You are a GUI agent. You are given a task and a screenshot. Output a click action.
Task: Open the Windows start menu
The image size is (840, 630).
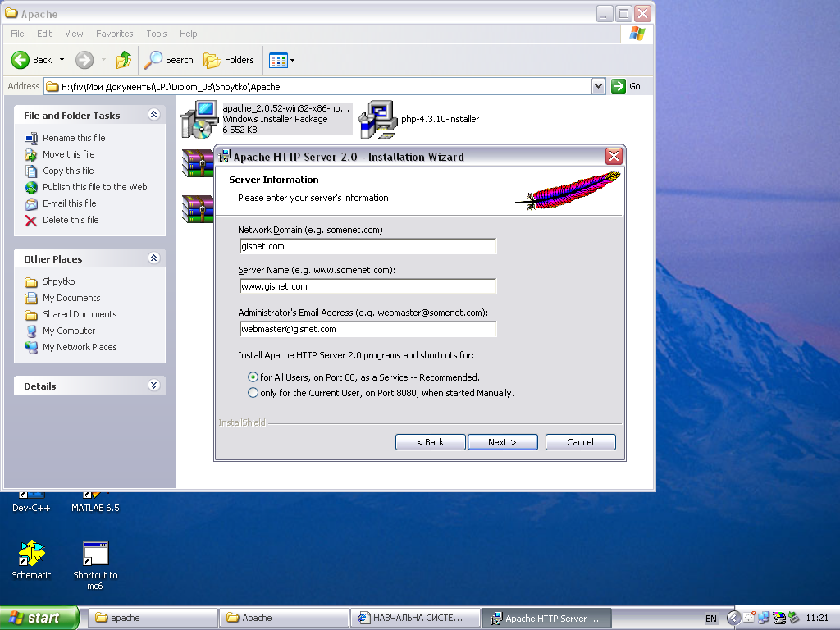[39, 618]
